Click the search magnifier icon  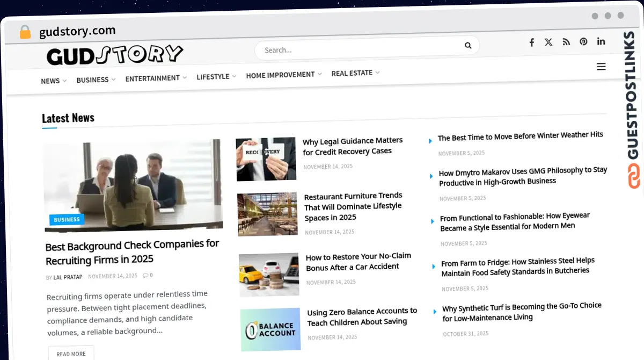click(467, 45)
